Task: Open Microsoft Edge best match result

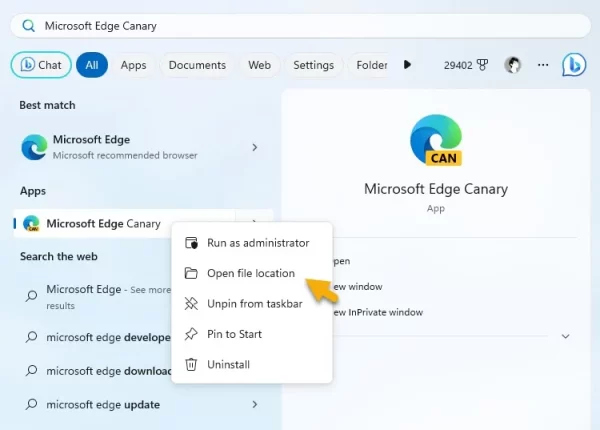Action: click(143, 147)
